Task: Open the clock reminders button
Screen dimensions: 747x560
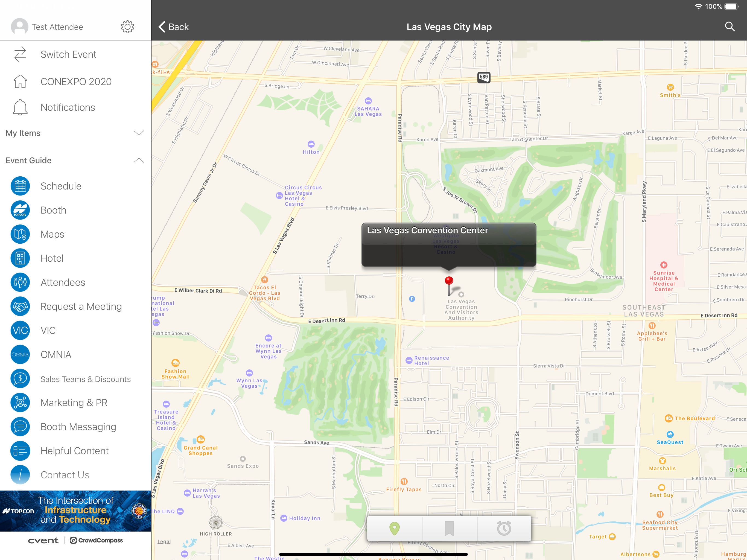Action: [504, 529]
